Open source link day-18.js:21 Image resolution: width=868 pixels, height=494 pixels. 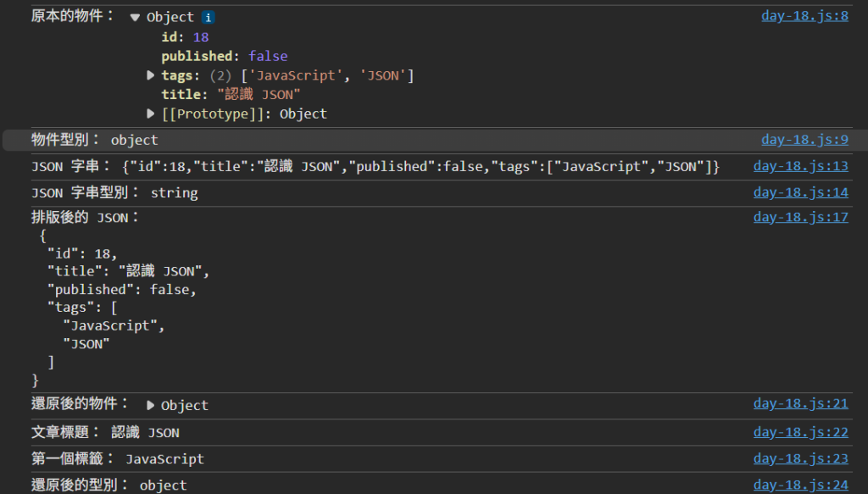tap(800, 403)
